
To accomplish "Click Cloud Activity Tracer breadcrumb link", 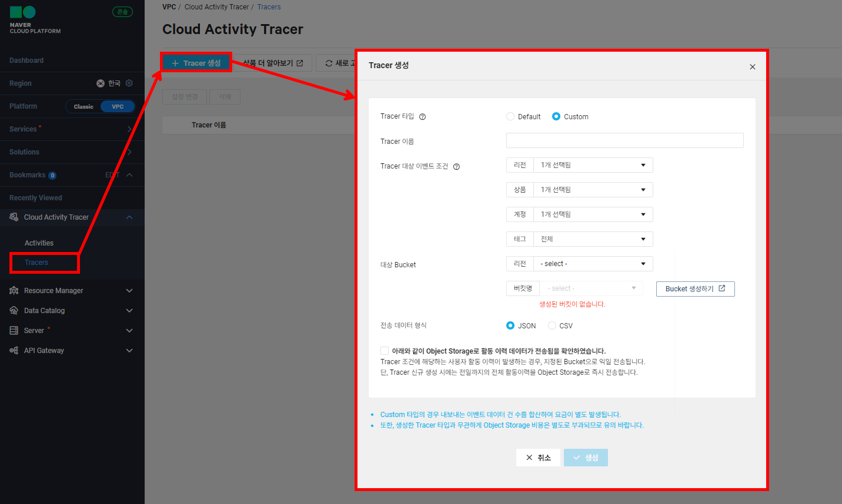I will (216, 7).
